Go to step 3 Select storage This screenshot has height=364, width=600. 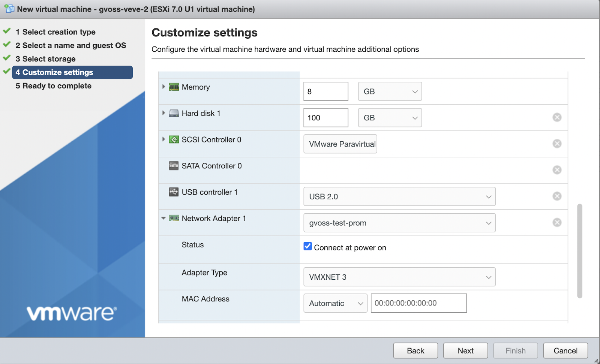click(49, 59)
